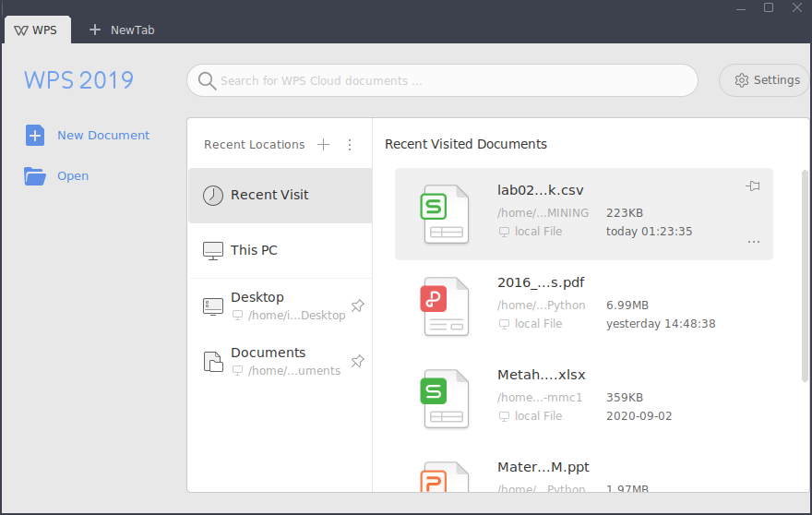Click the 223KB file size
The width and height of the screenshot is (812, 515).
pos(625,213)
